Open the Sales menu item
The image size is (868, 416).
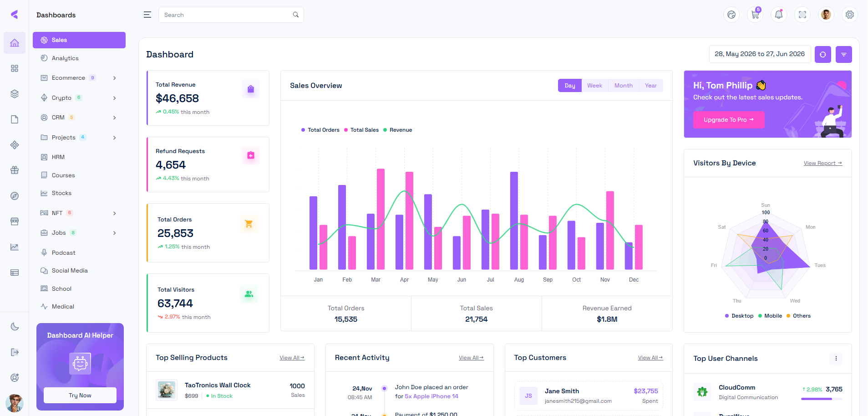79,40
